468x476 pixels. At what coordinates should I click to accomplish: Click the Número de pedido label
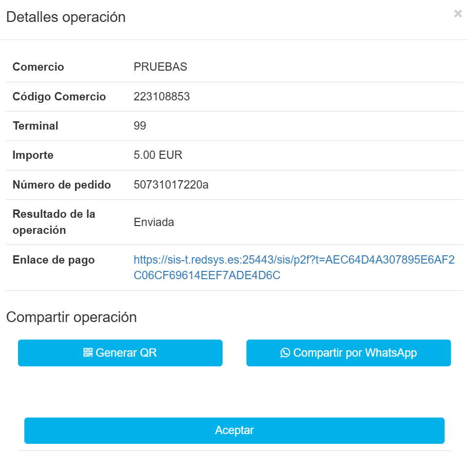coord(62,185)
